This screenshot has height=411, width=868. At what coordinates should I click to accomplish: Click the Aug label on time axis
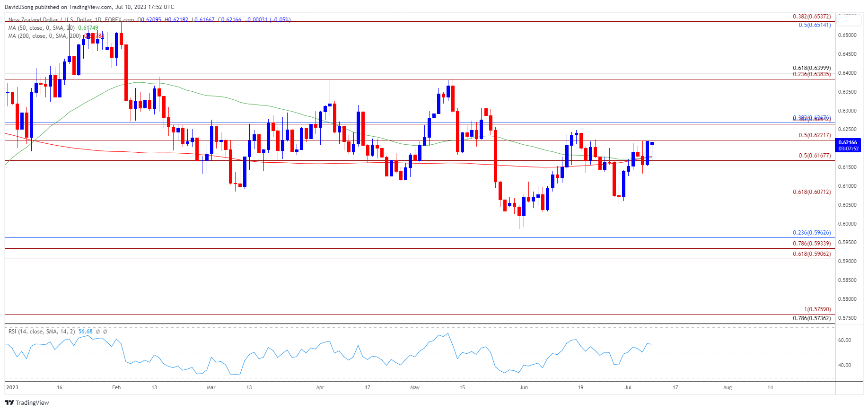728,387
